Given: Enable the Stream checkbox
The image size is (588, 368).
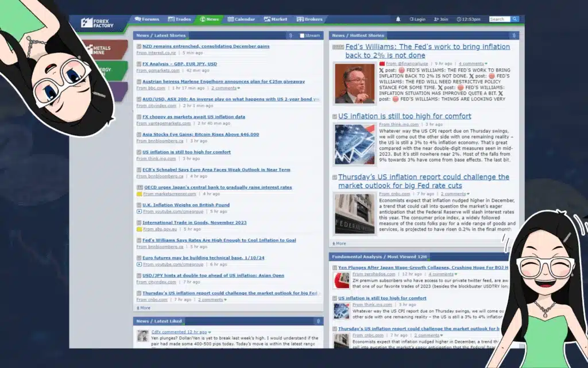Looking at the screenshot, I should pos(302,36).
